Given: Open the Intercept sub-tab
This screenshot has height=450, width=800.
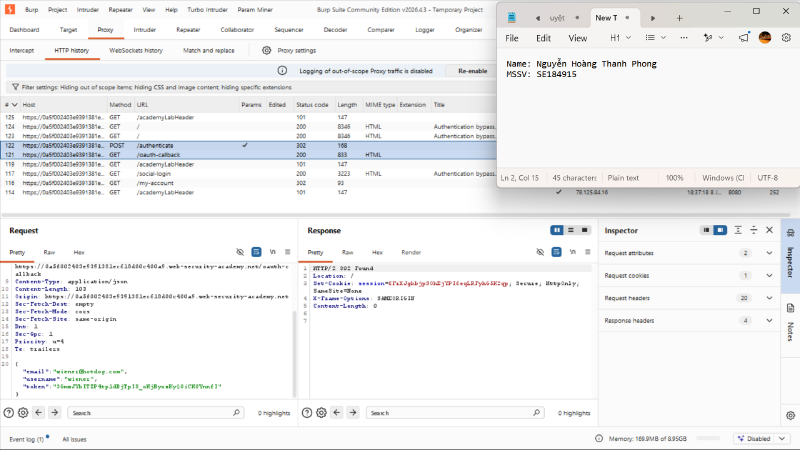Looking at the screenshot, I should coord(21,51).
